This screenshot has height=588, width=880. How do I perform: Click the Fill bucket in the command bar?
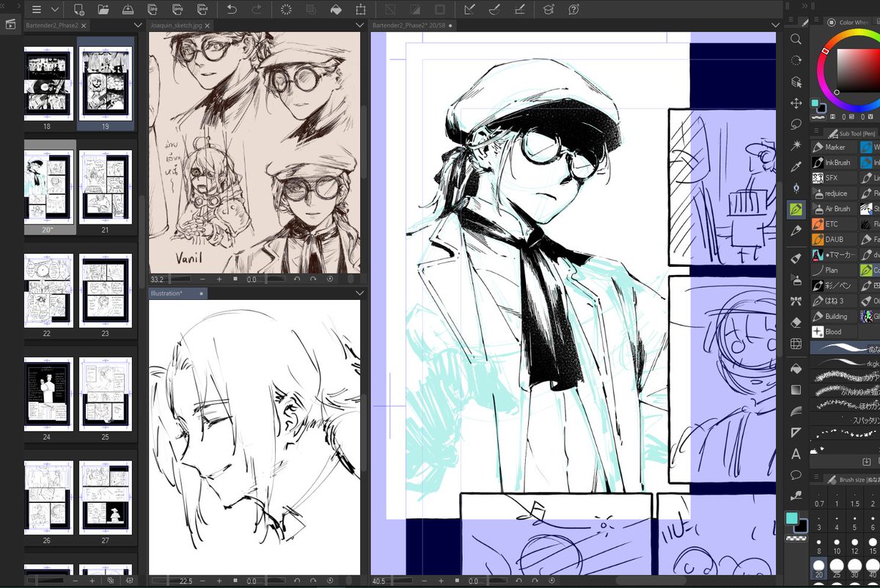pyautogui.click(x=336, y=10)
